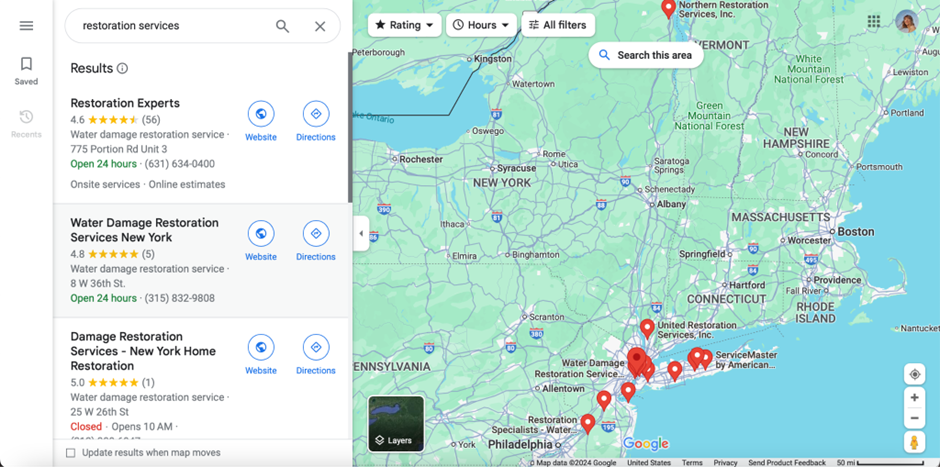Screen dimensions: 940x467
Task: Open the hamburger main menu
Action: [x=26, y=26]
